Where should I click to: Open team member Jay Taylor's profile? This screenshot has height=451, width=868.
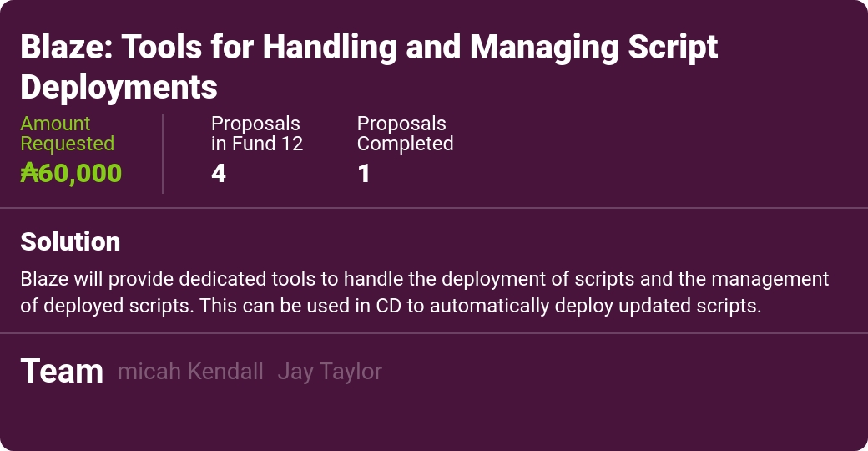pyautogui.click(x=330, y=372)
